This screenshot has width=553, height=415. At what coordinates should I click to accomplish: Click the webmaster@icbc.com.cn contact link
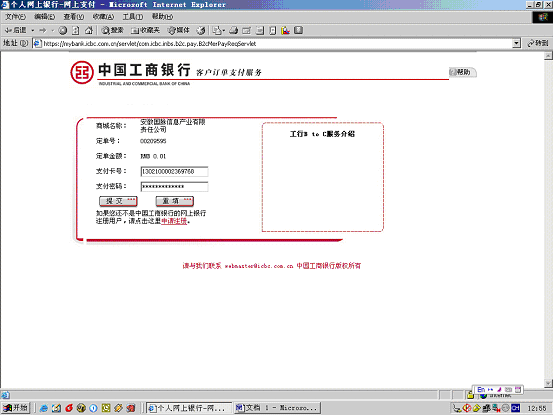tap(259, 266)
